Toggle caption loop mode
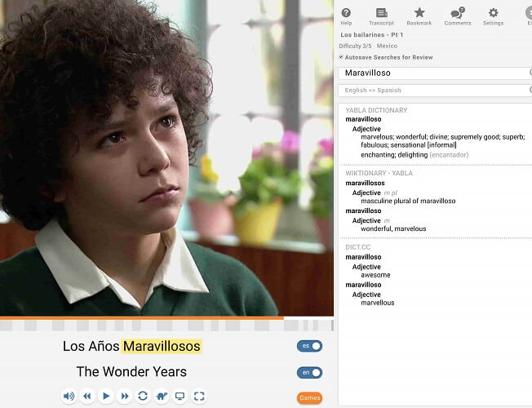 click(143, 396)
